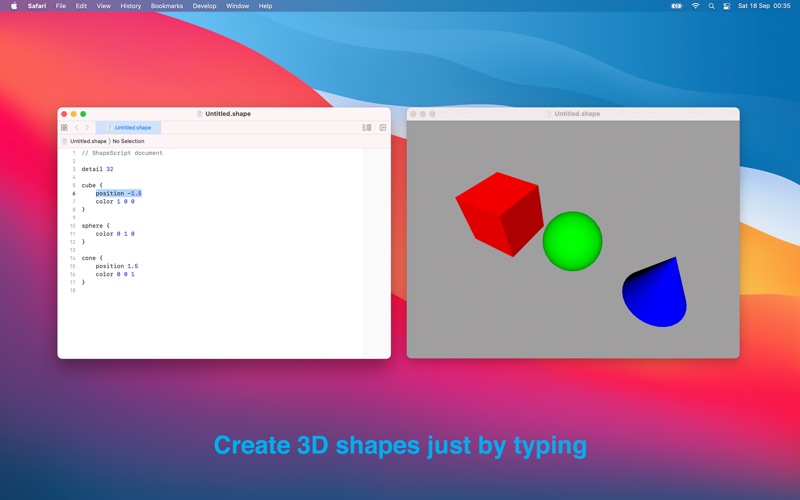Viewport: 800px width, 500px height.
Task: Click Untitled.shape in the editor breadcrumb bar
Action: click(88, 141)
